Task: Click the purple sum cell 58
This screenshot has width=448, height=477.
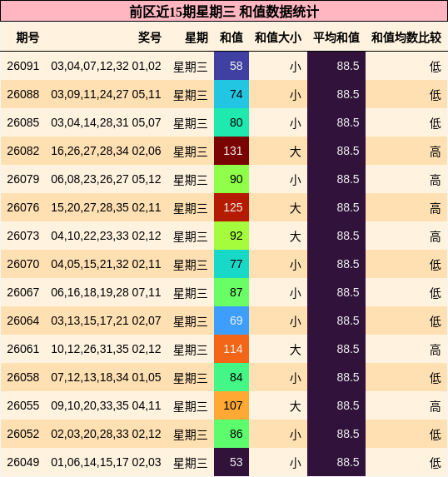Action: (231, 66)
